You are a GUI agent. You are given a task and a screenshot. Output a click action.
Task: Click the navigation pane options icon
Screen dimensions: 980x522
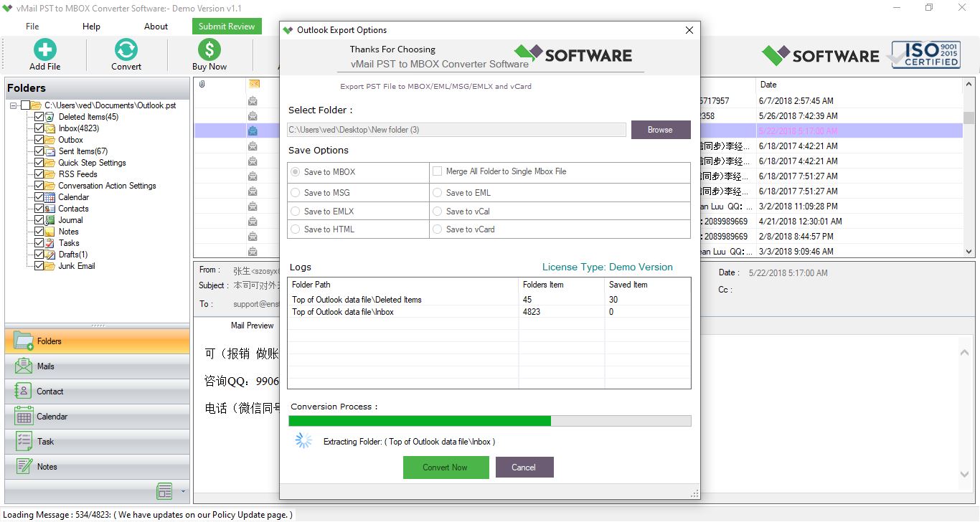pyautogui.click(x=164, y=491)
